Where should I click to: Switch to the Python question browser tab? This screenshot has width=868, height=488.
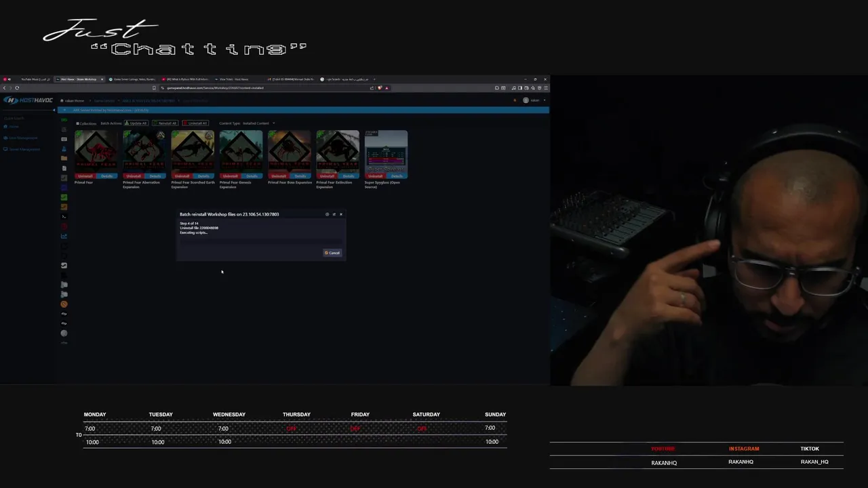pos(185,79)
